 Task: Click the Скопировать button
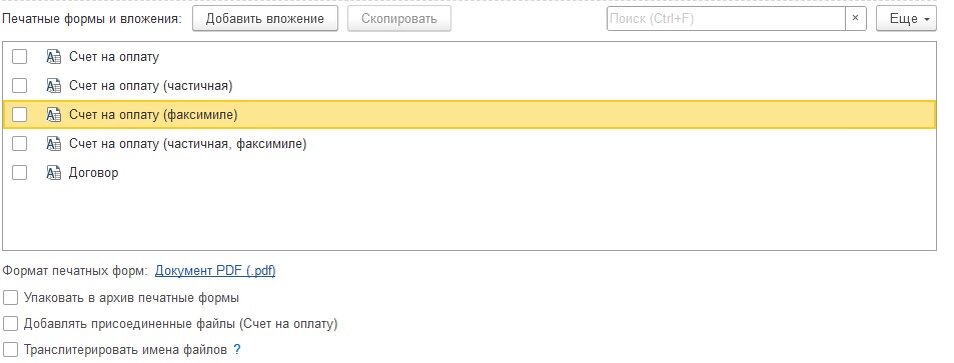pyautogui.click(x=399, y=19)
